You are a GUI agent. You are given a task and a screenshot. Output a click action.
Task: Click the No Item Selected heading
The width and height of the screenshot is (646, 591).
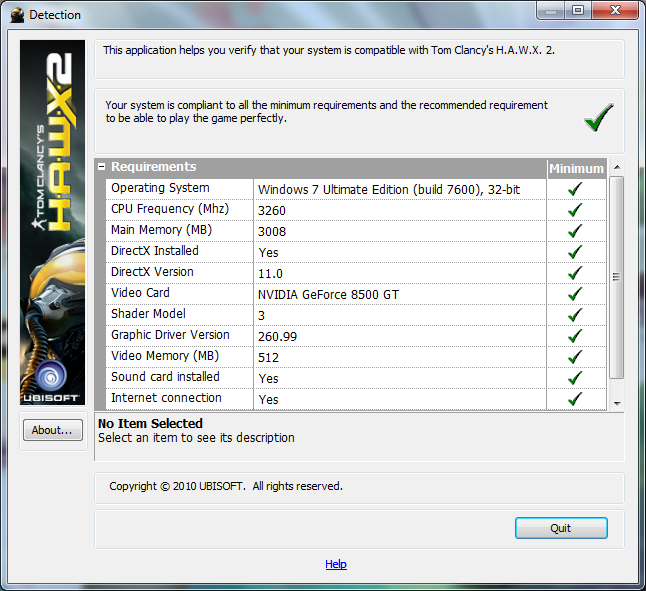click(150, 423)
